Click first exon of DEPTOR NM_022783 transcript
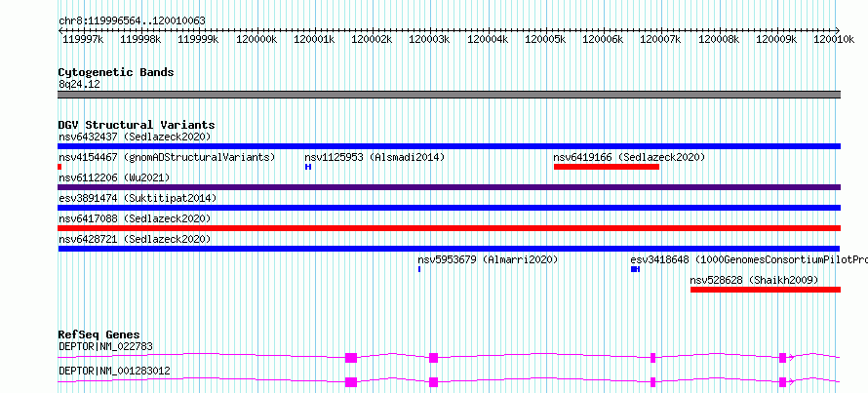Image resolution: width=868 pixels, height=393 pixels. pyautogui.click(x=351, y=358)
